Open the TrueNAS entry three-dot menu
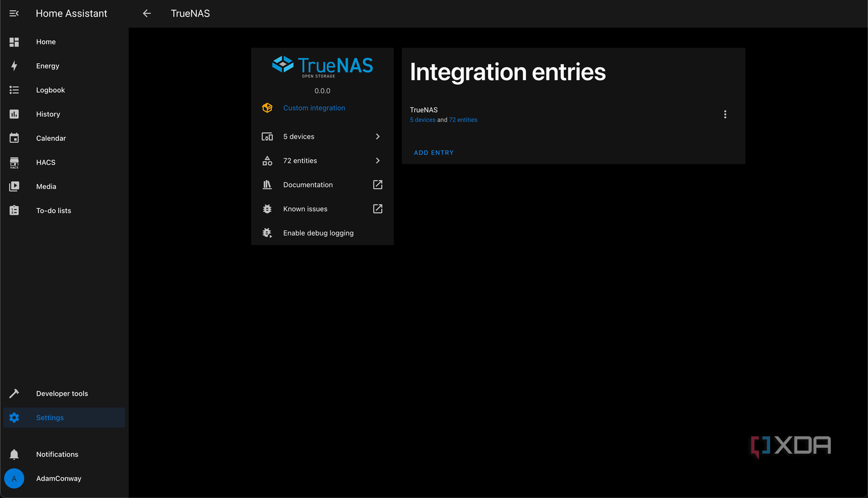The width and height of the screenshot is (868, 498). click(725, 114)
